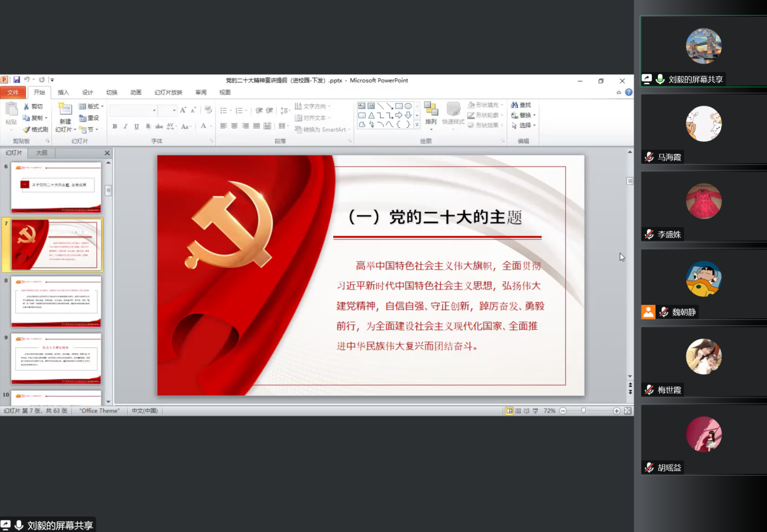Click the Help question mark icon

coord(628,93)
